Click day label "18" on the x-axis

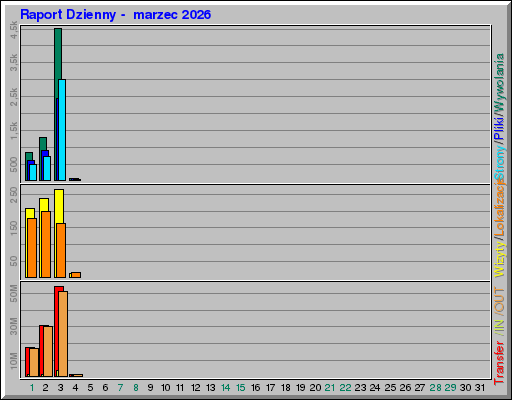pyautogui.click(x=286, y=388)
